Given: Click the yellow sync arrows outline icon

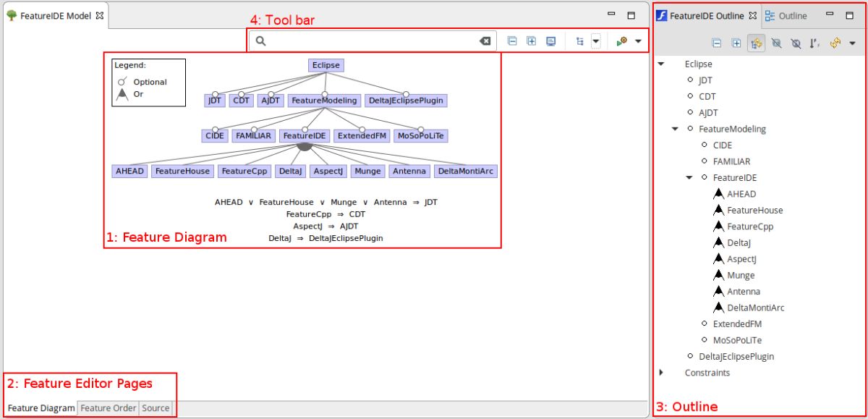Looking at the screenshot, I should point(835,43).
